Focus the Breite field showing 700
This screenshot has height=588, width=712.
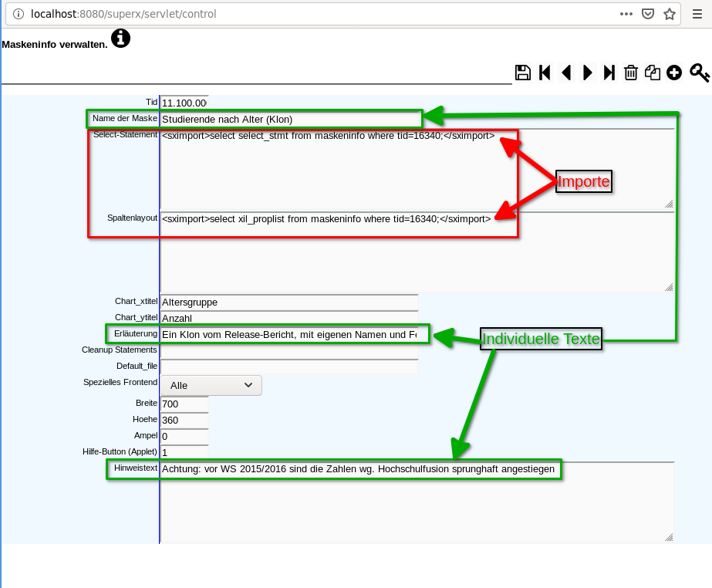(x=184, y=404)
